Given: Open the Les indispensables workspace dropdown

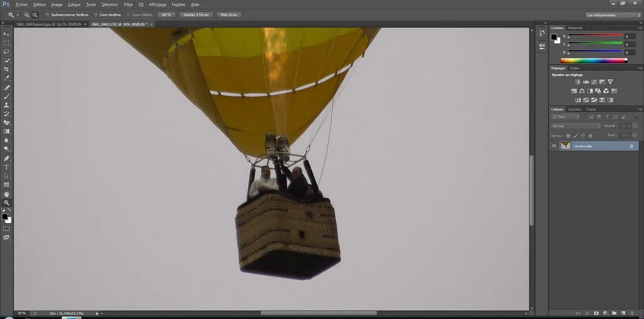Looking at the screenshot, I should coord(613,14).
